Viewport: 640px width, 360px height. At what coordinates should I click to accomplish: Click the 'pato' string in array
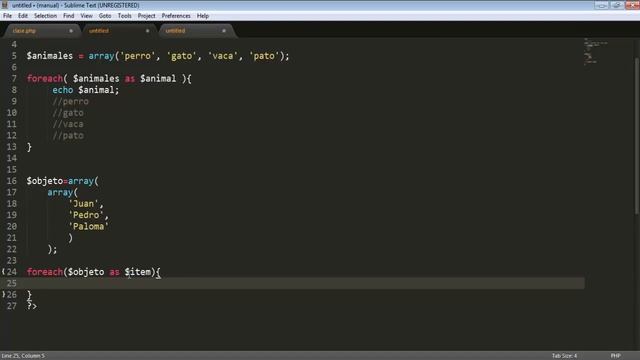264,56
